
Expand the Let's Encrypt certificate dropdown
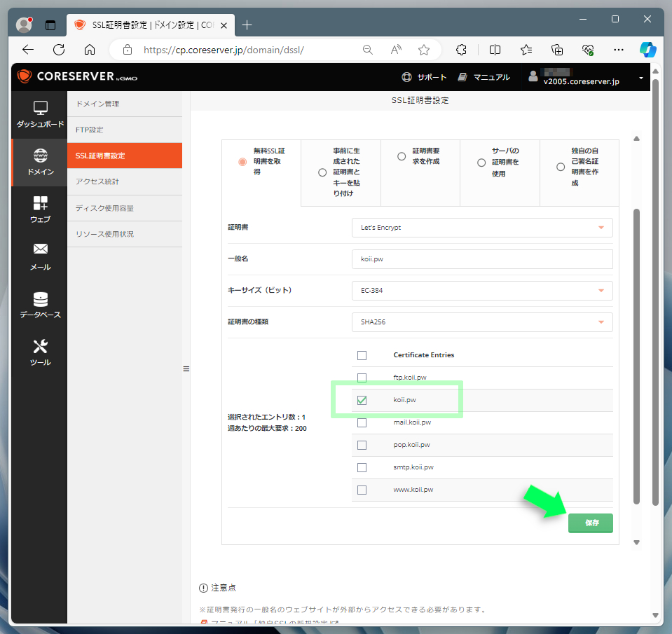coord(482,228)
